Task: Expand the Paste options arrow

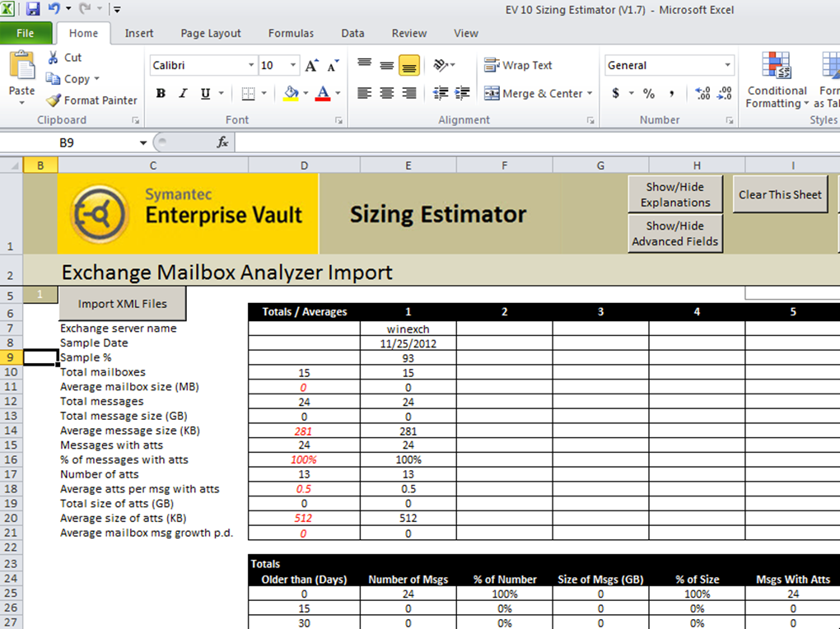Action: (22, 103)
